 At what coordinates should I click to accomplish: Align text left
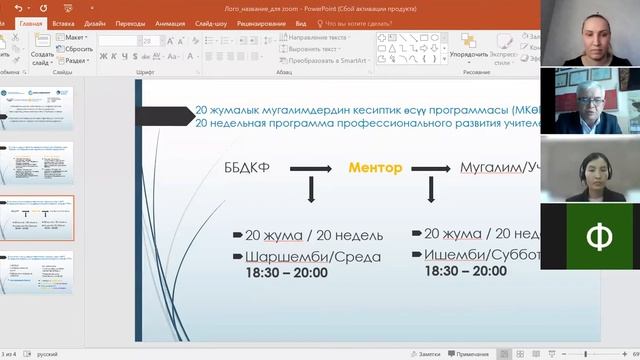click(x=209, y=56)
